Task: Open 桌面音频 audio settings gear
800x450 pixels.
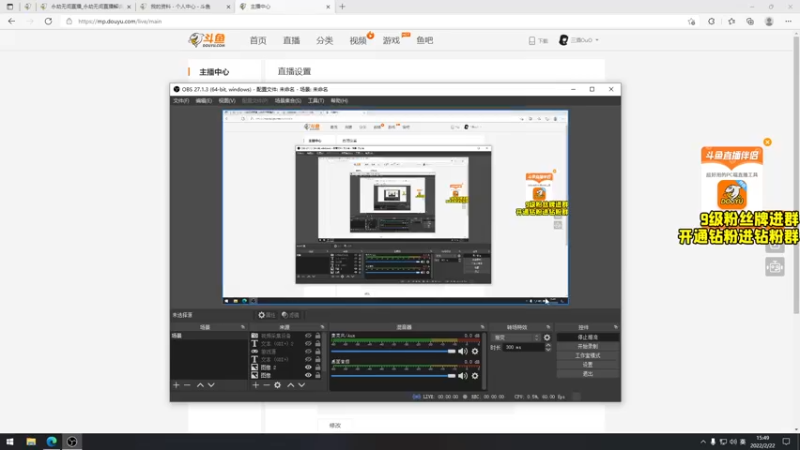Action: (x=475, y=376)
